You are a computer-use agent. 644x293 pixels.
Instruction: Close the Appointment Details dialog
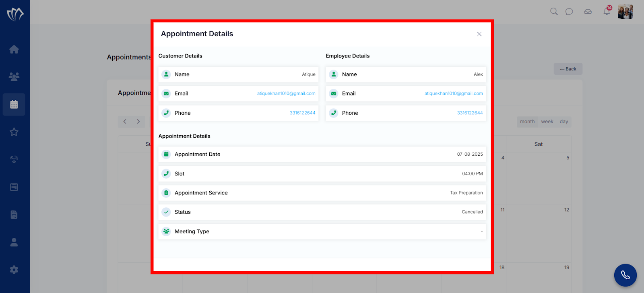(479, 34)
